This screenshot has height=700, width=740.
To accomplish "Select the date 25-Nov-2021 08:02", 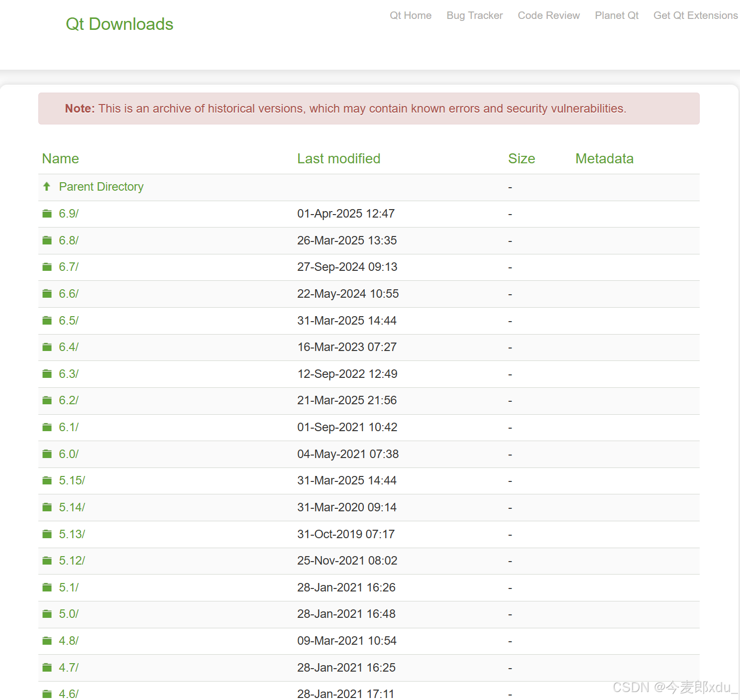I will (347, 561).
